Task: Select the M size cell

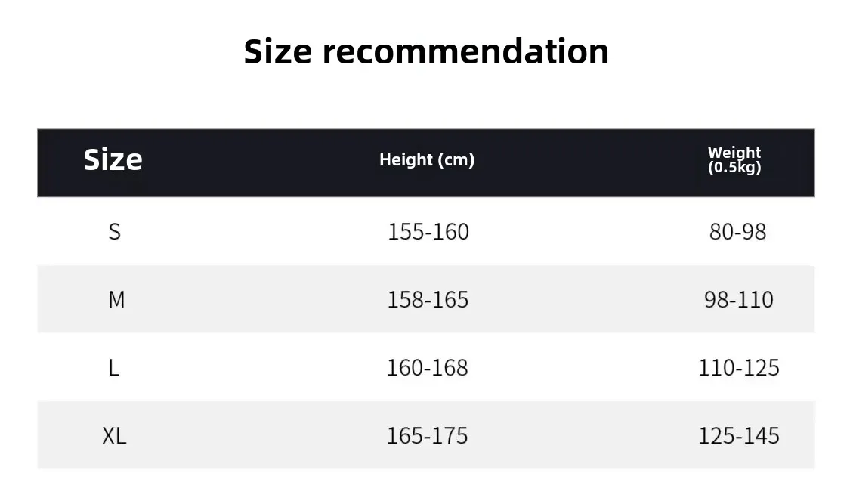Action: [x=116, y=300]
